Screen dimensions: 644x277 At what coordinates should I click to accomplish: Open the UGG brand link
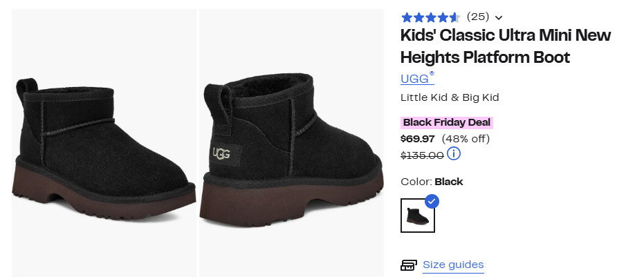point(416,79)
